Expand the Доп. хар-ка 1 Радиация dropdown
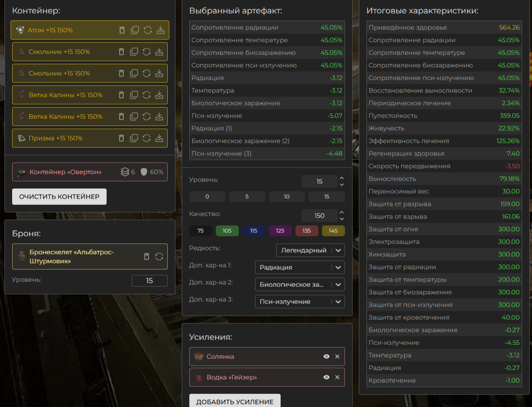 tap(300, 267)
